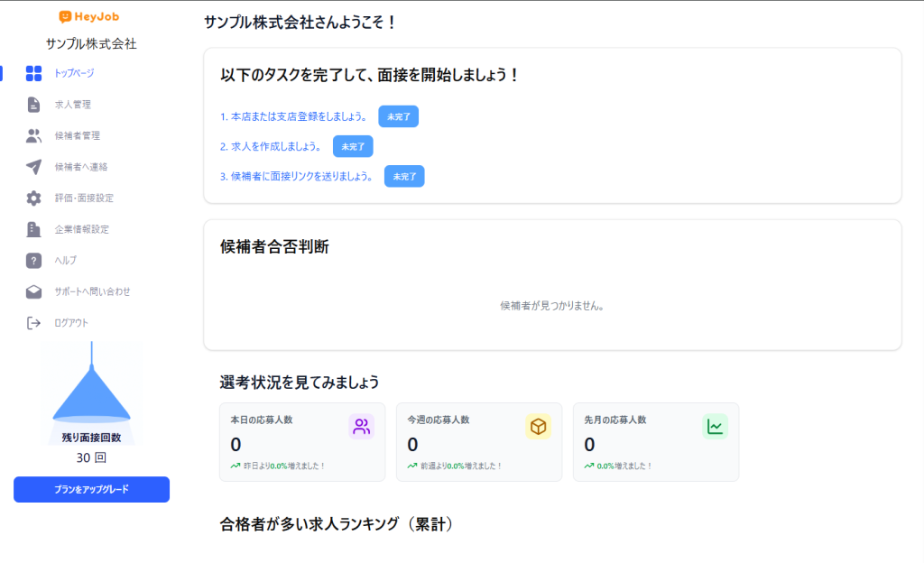This screenshot has width=924, height=563.
Task: Click the HeyJob logo icon
Action: click(66, 17)
